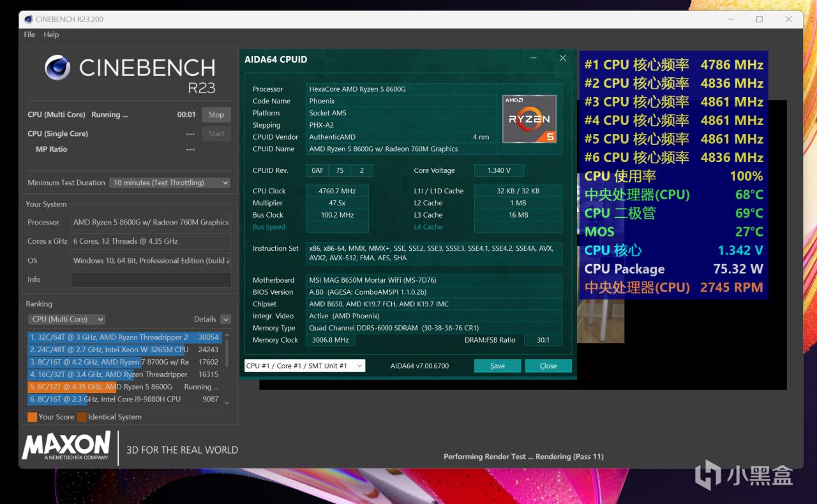Click the OS field showing Windows 10
Image resolution: width=817 pixels, height=504 pixels.
[151, 260]
